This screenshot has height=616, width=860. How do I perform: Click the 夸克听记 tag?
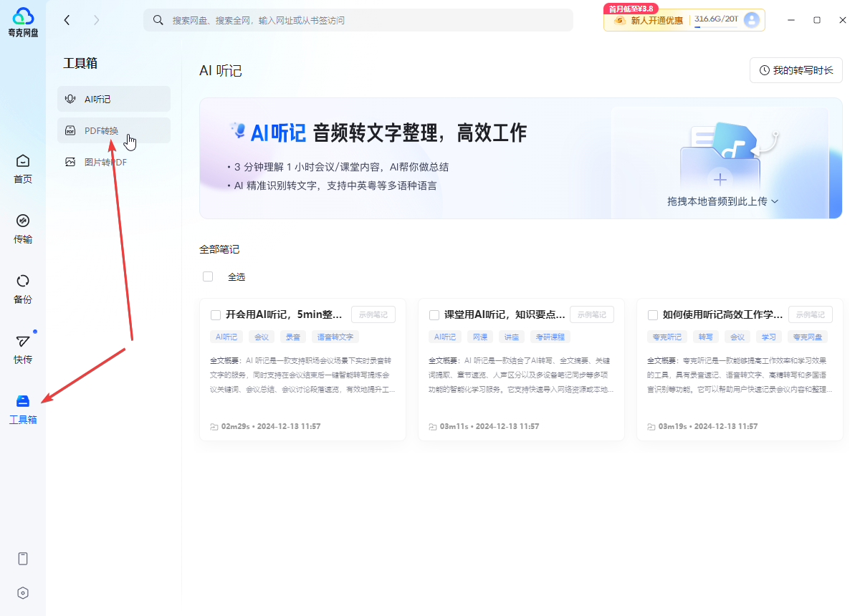click(667, 337)
